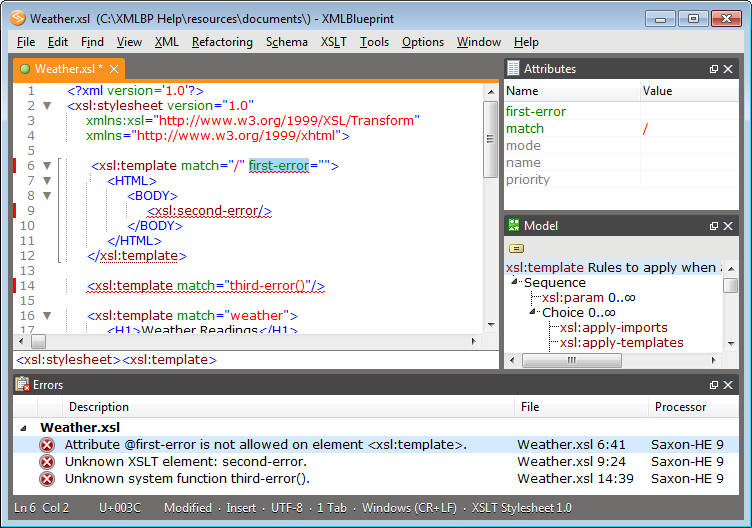Collapse the xsl:stylesheet fold on line 2
The image size is (752, 528).
46,105
